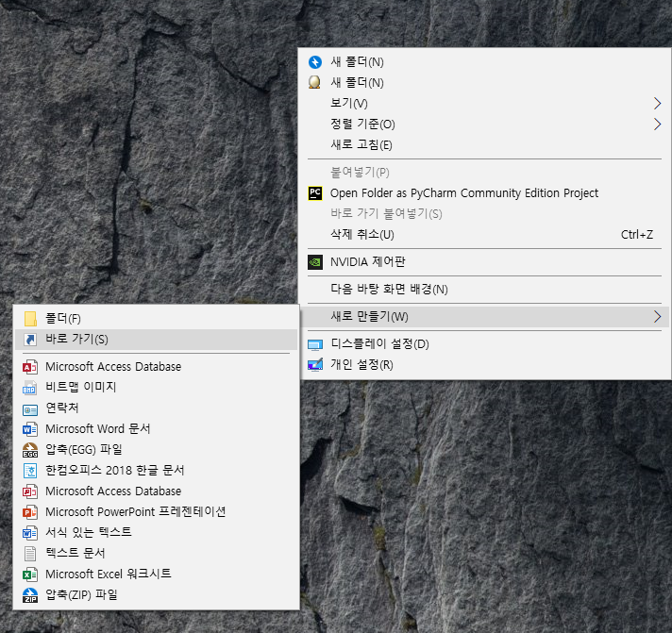672x633 pixels.
Task: Click the red Access A icon
Action: click(x=30, y=367)
